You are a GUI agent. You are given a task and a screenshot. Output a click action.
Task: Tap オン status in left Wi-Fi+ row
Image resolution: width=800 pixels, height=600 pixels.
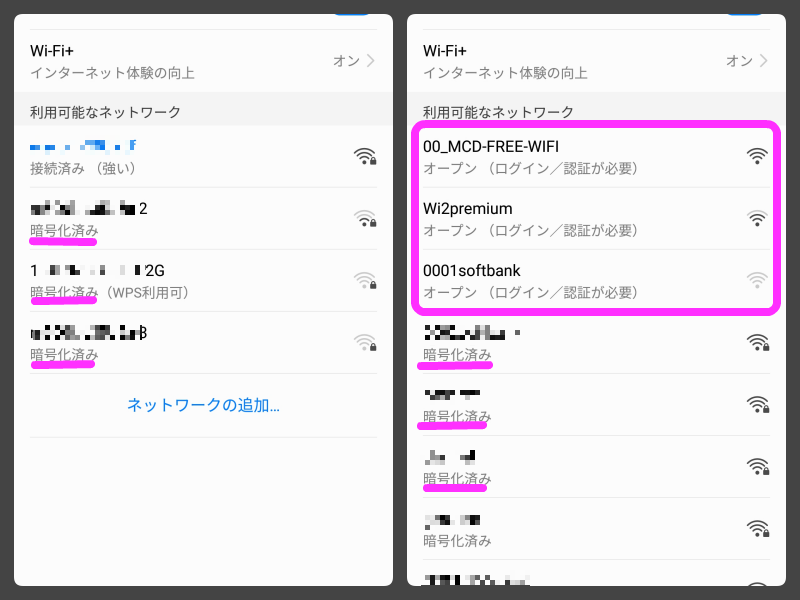tap(346, 61)
